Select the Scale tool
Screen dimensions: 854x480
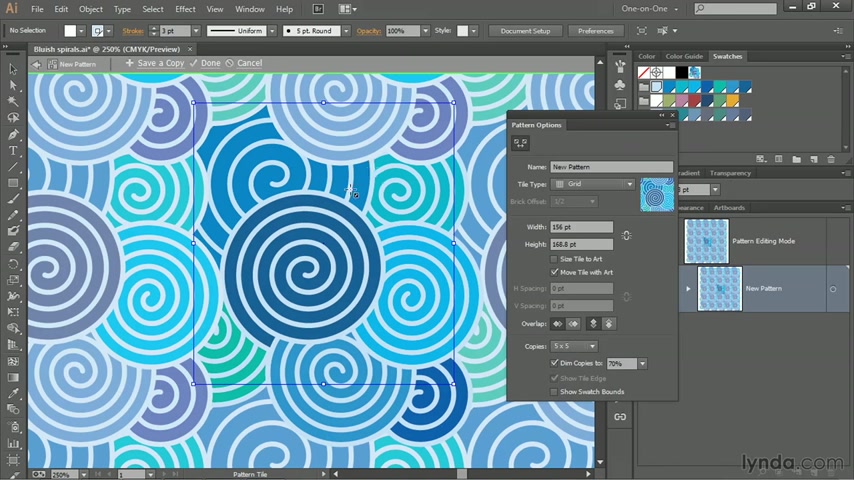click(13, 280)
